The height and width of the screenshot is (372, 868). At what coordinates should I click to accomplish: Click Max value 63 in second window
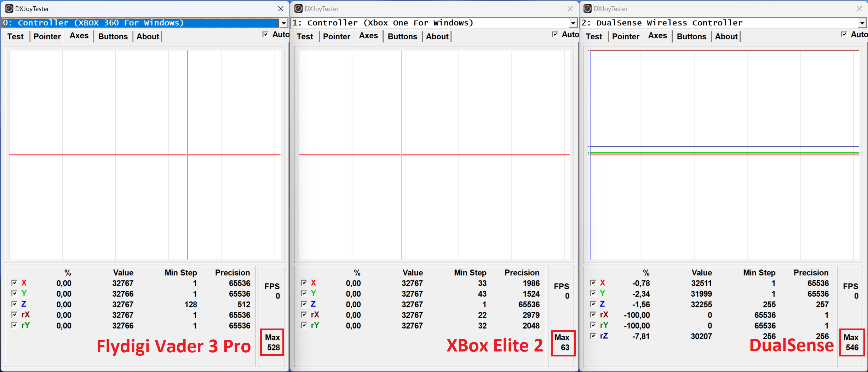[x=565, y=347]
